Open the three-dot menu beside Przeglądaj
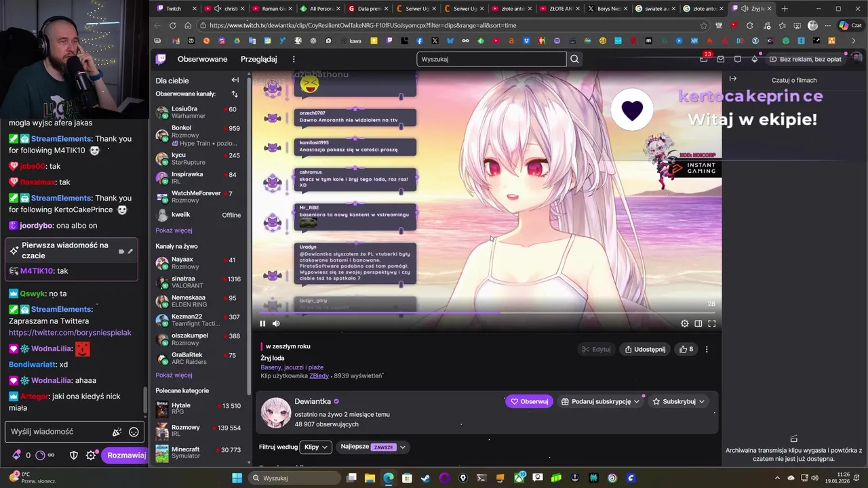 (x=294, y=59)
